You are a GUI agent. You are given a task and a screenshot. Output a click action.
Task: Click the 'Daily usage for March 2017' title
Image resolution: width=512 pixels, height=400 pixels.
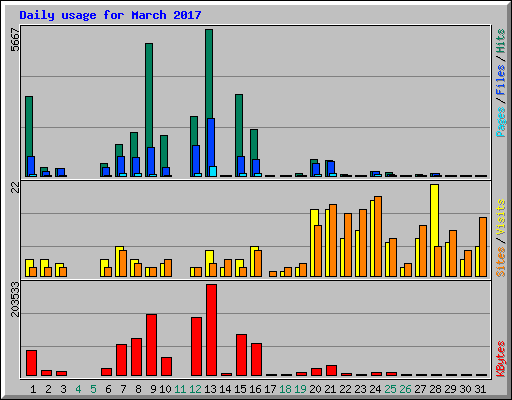[110, 16]
